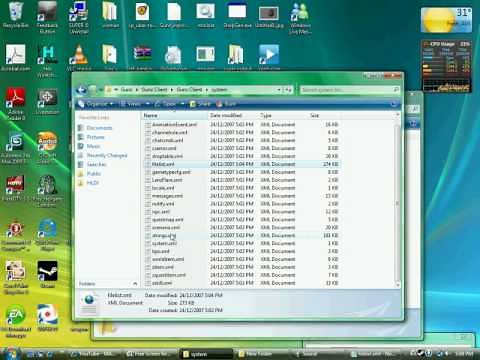Click the system breadcrumb in address bar
This screenshot has height=360, width=480.
coord(219,90)
